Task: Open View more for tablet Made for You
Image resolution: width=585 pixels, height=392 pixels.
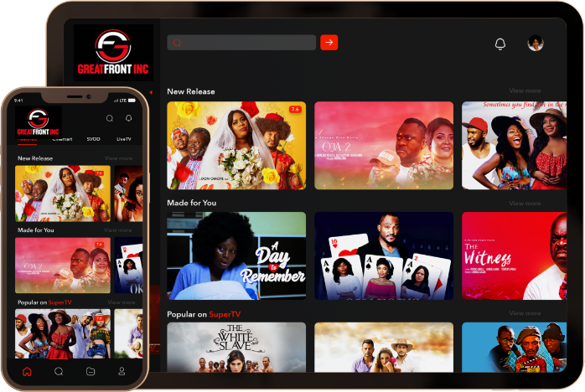Action: coord(525,204)
